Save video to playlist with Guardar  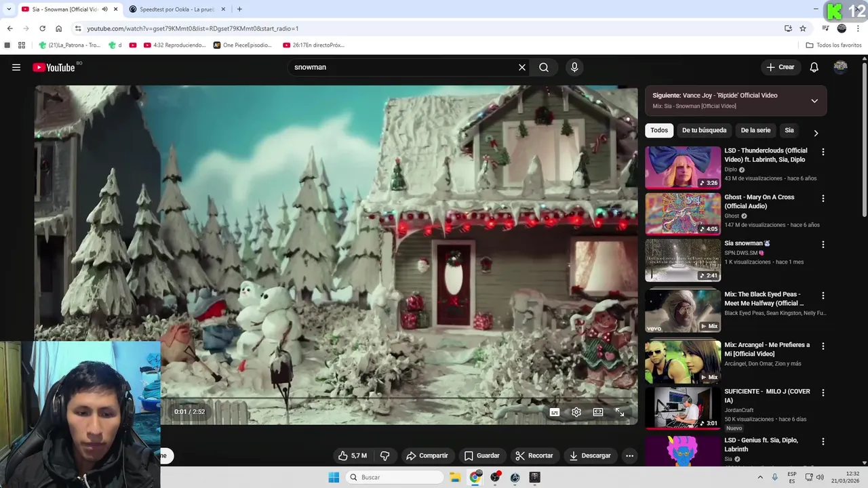click(x=482, y=455)
